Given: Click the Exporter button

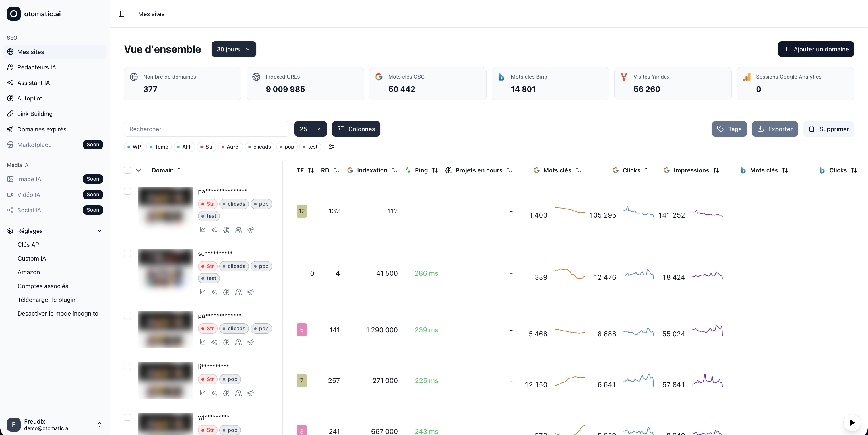Looking at the screenshot, I should 775,129.
